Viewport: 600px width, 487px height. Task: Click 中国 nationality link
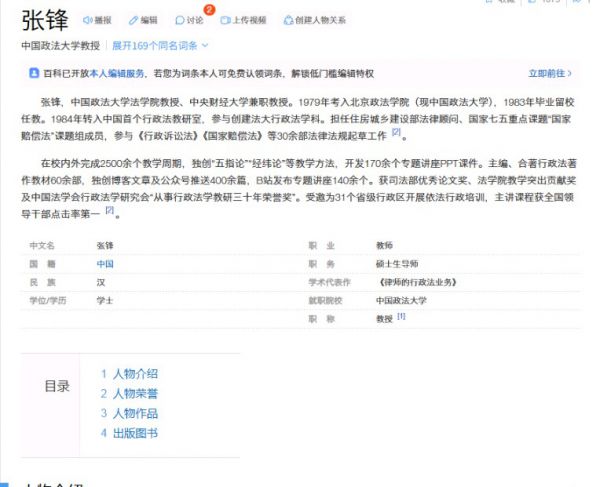(105, 264)
